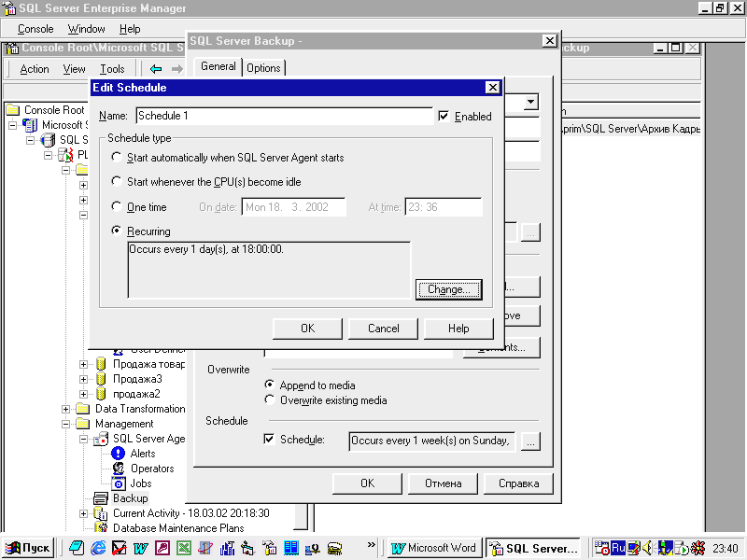Expand the Data Transformation node
Screen dimensions: 747x560
pos(65,409)
